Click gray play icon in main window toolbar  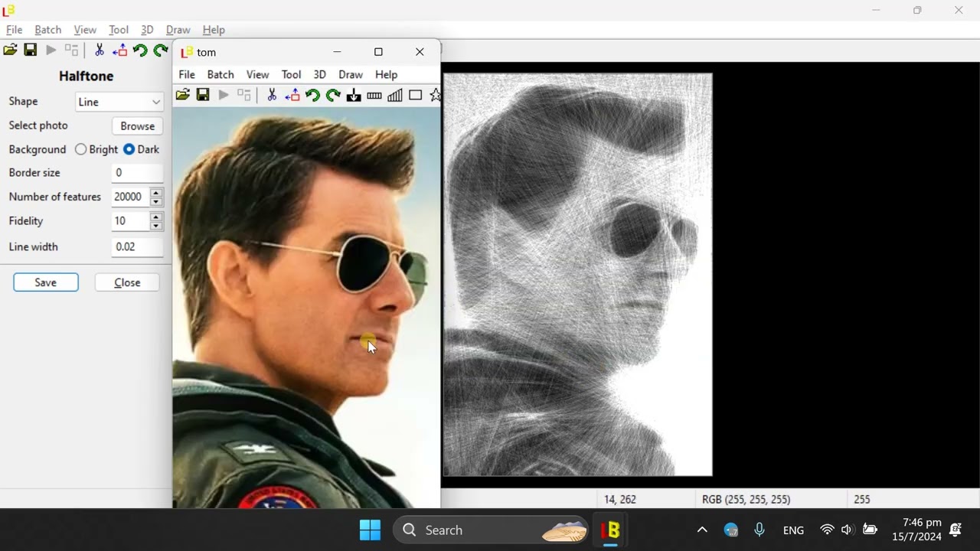click(x=51, y=51)
